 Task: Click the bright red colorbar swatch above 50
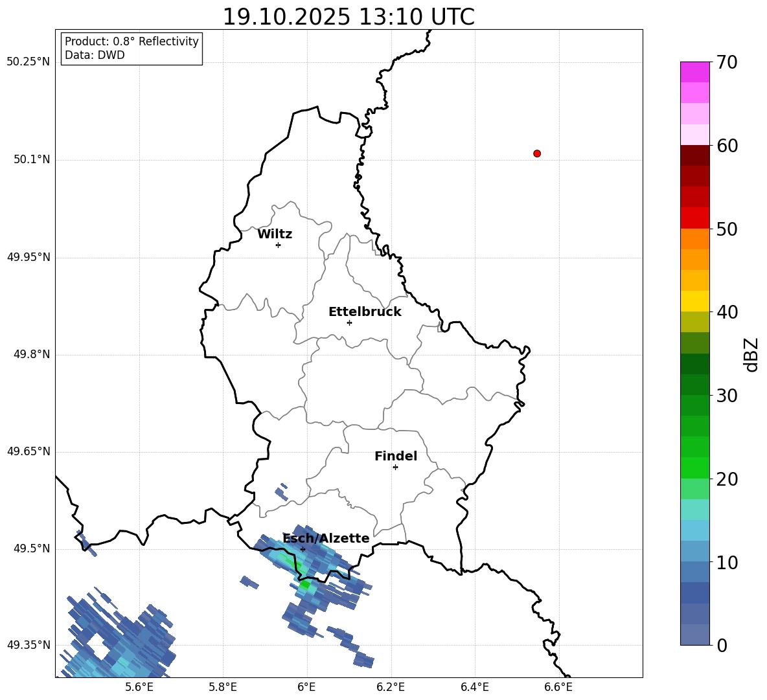[694, 218]
